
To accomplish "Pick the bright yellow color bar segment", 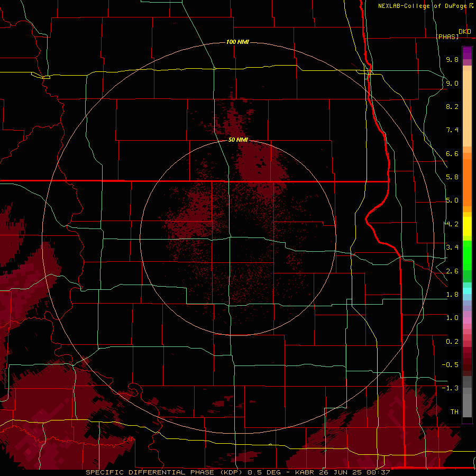I will click(467, 226).
